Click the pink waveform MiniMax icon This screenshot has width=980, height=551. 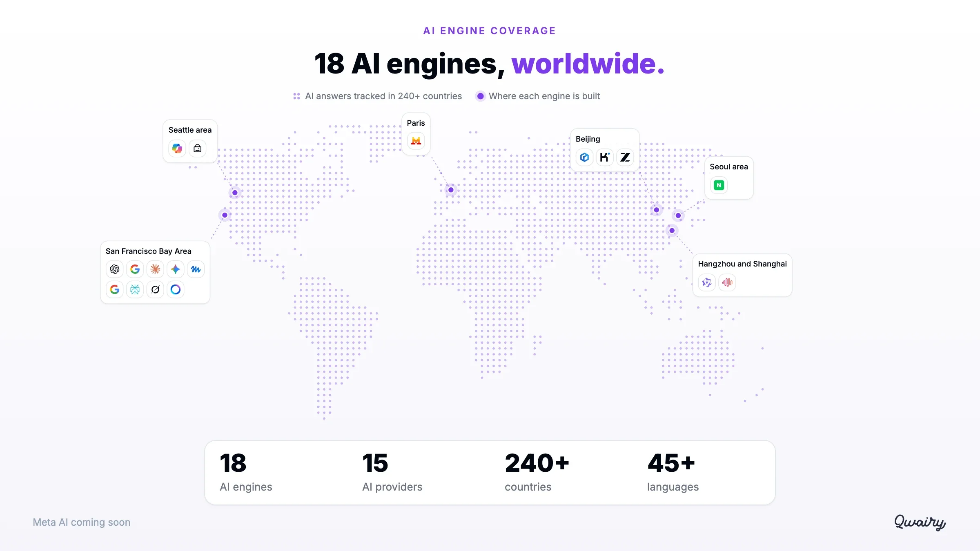coord(728,282)
